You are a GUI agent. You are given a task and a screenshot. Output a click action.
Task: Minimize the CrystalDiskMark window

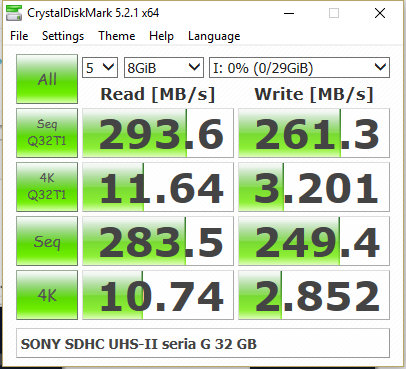click(x=289, y=13)
